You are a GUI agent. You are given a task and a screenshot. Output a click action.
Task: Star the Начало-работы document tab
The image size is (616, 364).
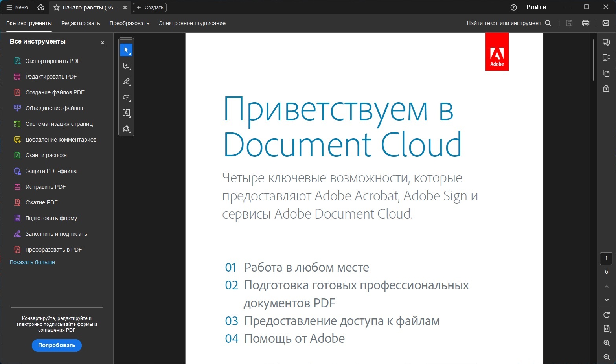[57, 7]
